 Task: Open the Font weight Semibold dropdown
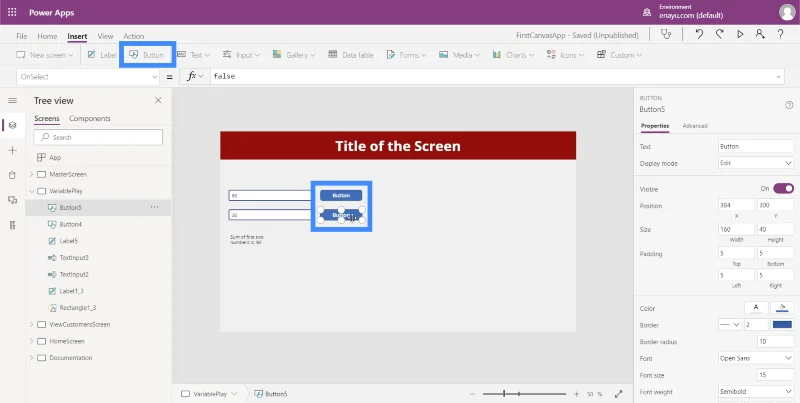tap(756, 392)
